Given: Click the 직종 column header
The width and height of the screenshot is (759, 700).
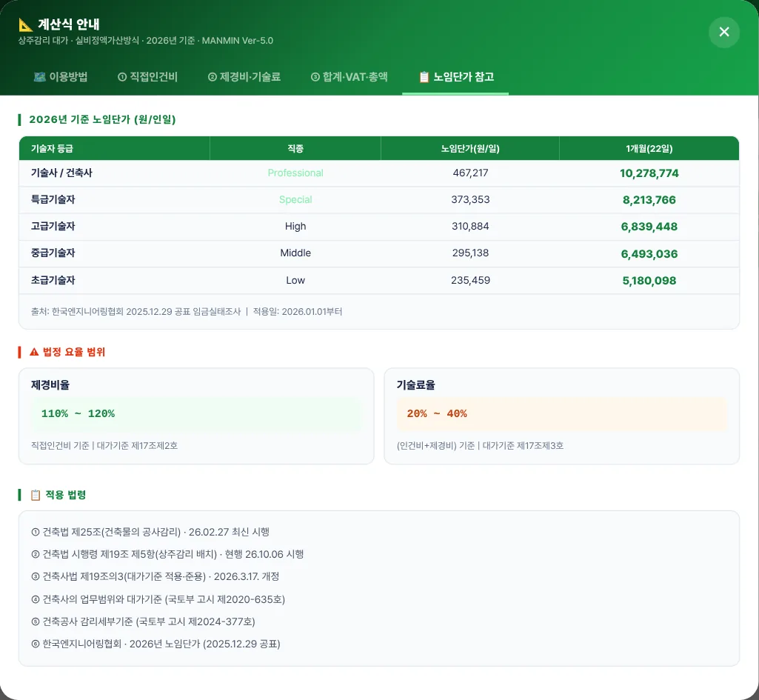Looking at the screenshot, I should (x=295, y=149).
